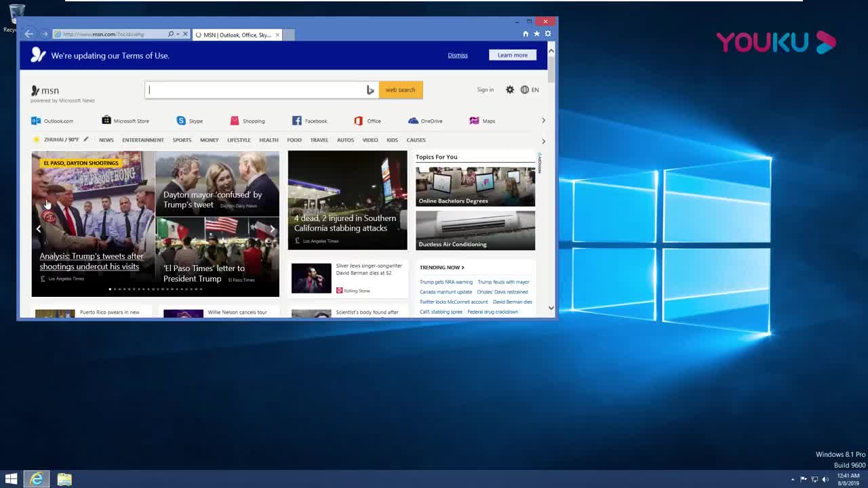This screenshot has height=488, width=868.
Task: Open the Sports category
Action: pos(182,140)
